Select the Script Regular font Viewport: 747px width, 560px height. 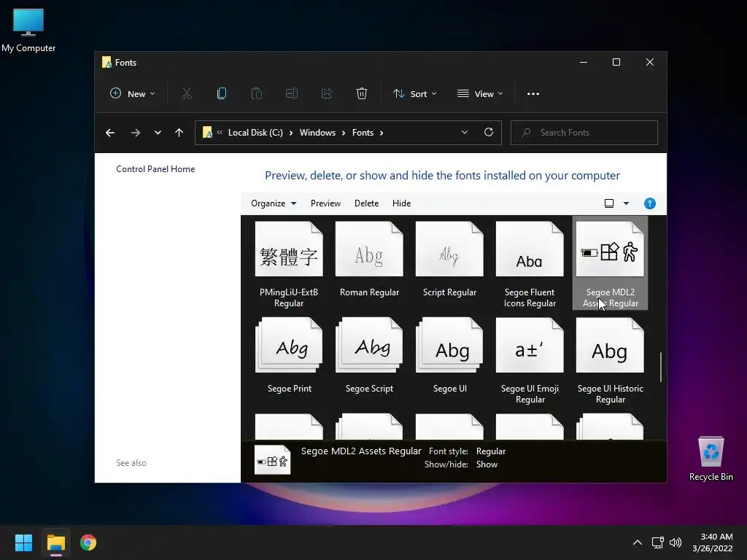tap(449, 260)
